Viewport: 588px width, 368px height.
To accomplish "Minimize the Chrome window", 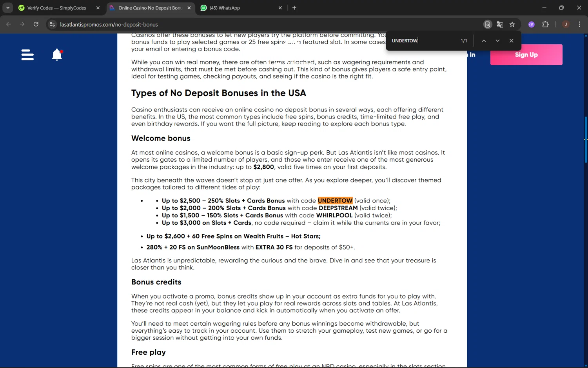I will click(x=544, y=8).
